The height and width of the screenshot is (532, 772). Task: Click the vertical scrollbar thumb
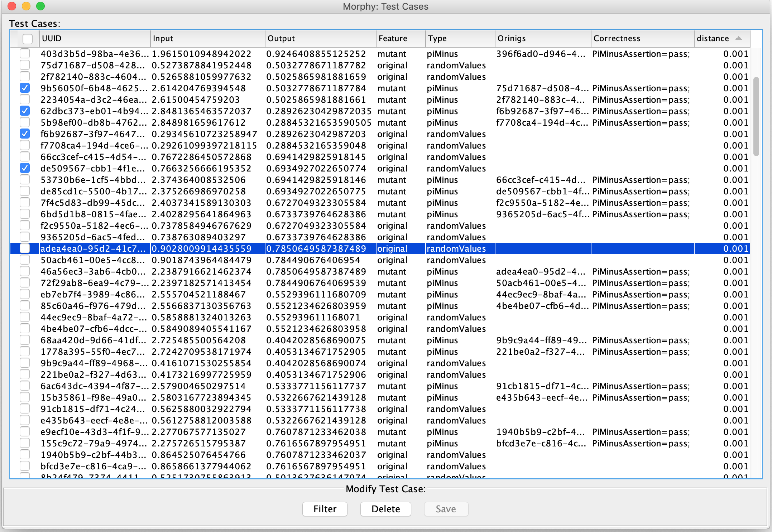(x=756, y=116)
